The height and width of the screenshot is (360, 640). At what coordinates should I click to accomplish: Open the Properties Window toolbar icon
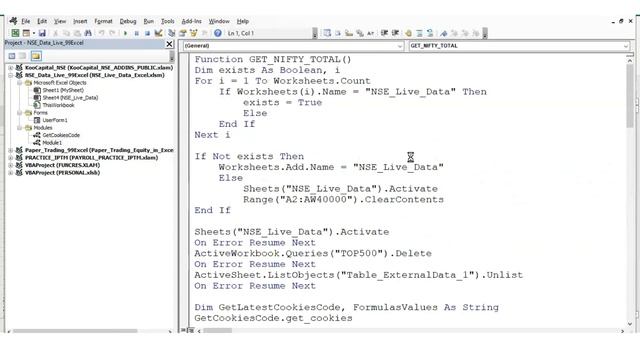click(x=182, y=33)
